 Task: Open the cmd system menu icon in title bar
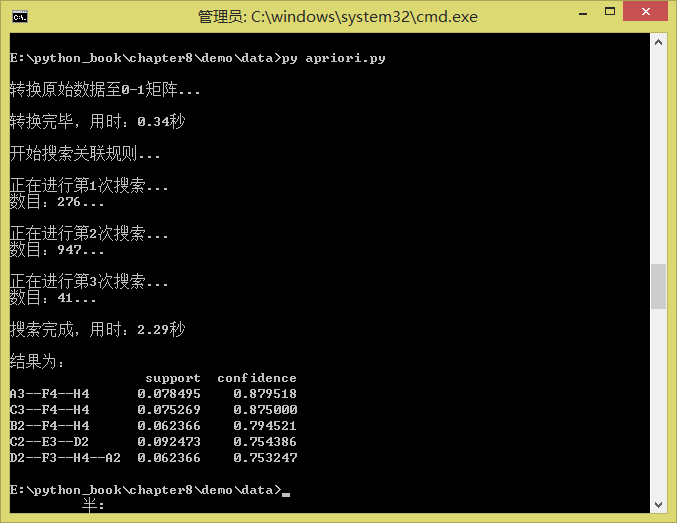(x=18, y=15)
